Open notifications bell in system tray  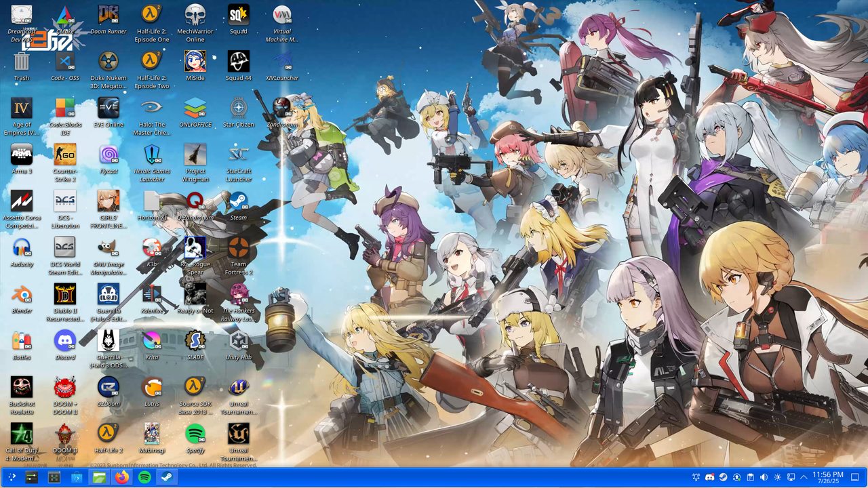[x=696, y=478]
